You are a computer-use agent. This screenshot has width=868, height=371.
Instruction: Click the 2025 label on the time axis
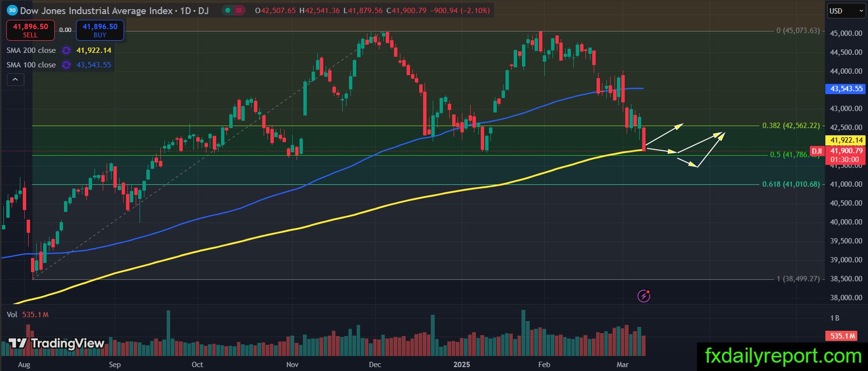(x=461, y=365)
